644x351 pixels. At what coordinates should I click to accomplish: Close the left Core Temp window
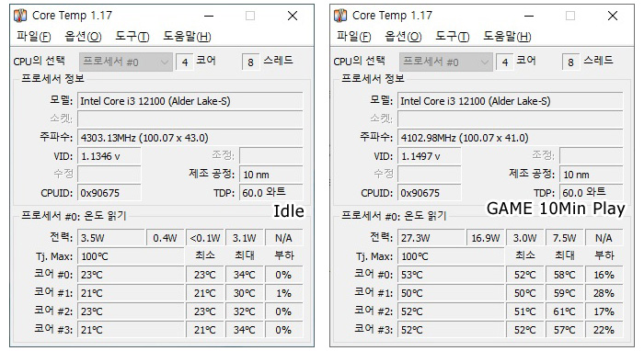coord(293,16)
